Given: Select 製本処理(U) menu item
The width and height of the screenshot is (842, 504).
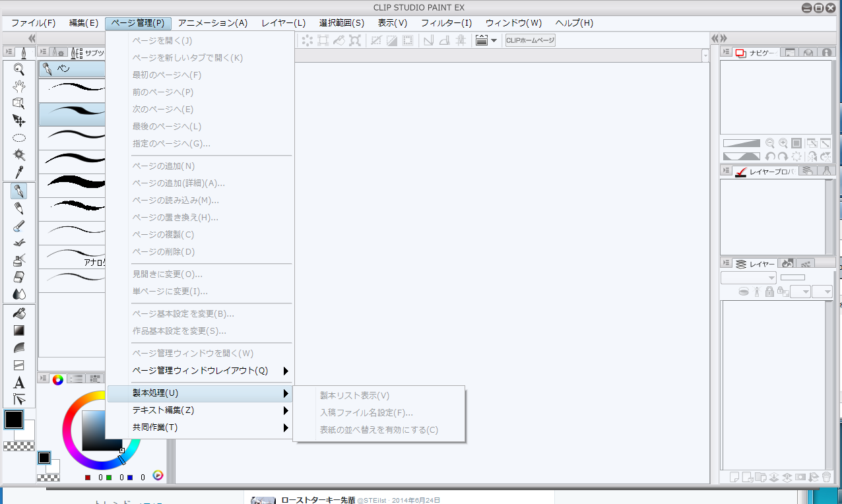Looking at the screenshot, I should [199, 393].
